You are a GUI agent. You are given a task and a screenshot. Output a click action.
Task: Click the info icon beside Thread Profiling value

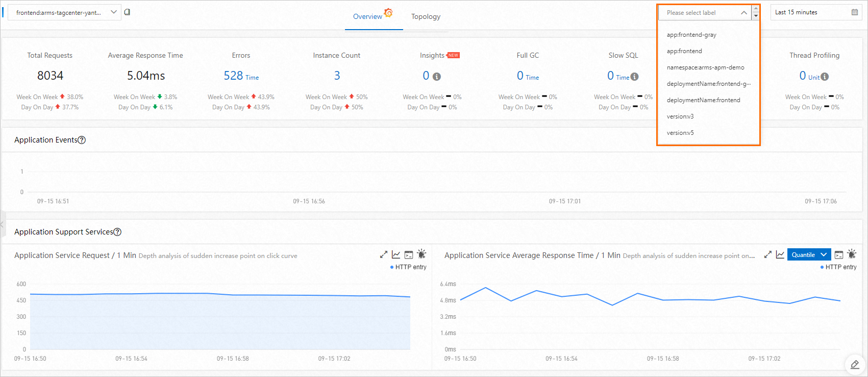point(825,77)
